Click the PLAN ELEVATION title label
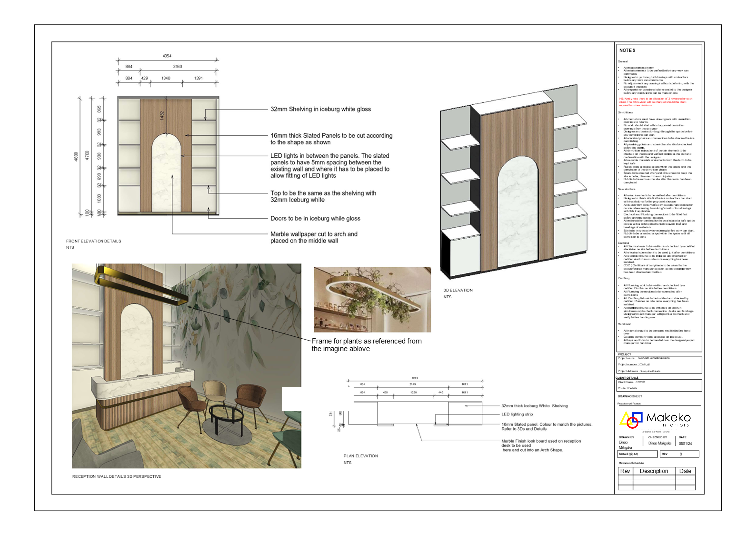Screen dimensions: 756x535 click(x=361, y=456)
